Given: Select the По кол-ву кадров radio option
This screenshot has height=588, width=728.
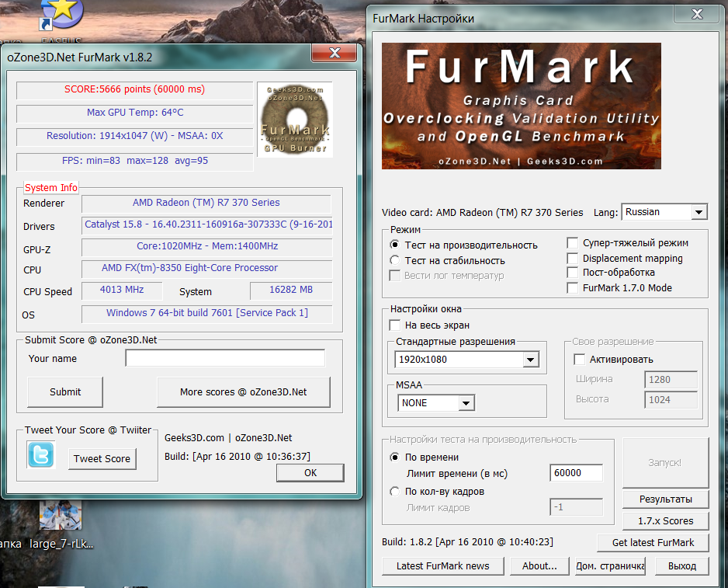Looking at the screenshot, I should 395,492.
